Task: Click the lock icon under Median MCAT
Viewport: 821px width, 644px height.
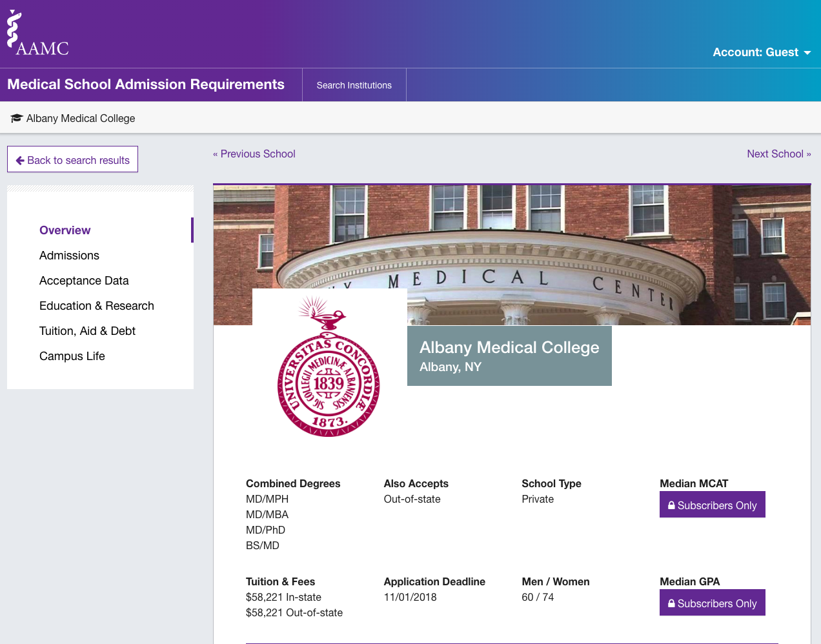Action: (671, 505)
